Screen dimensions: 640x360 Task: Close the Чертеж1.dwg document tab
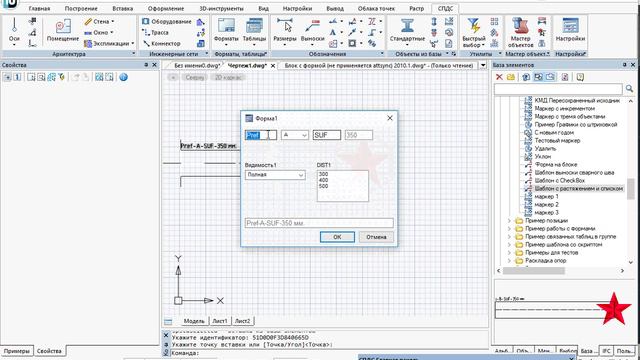pyautogui.click(x=273, y=65)
